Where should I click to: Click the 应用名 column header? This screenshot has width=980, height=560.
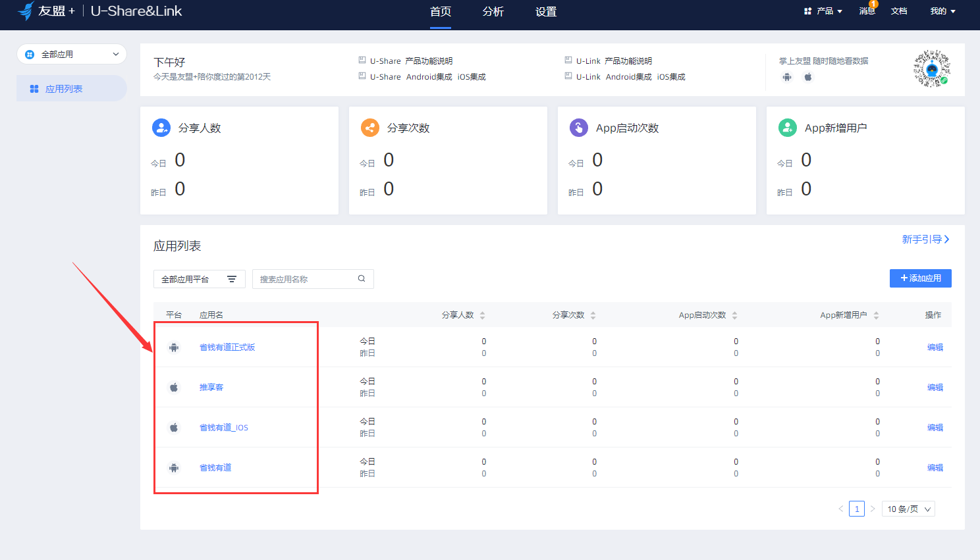coord(211,315)
